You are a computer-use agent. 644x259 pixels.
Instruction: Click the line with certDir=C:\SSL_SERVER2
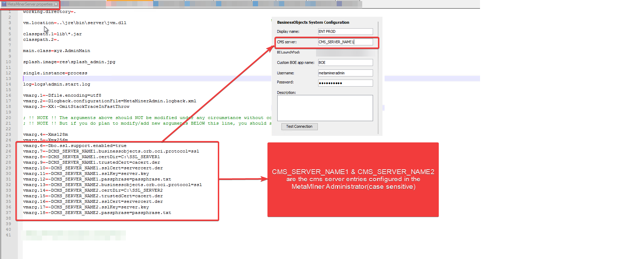(x=93, y=191)
